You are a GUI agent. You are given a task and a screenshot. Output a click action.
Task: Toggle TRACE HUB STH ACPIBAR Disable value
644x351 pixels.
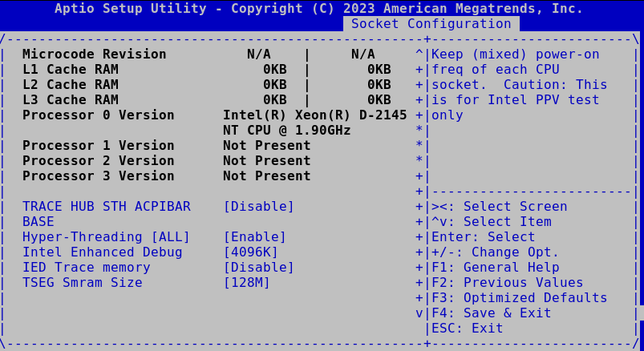tap(258, 207)
